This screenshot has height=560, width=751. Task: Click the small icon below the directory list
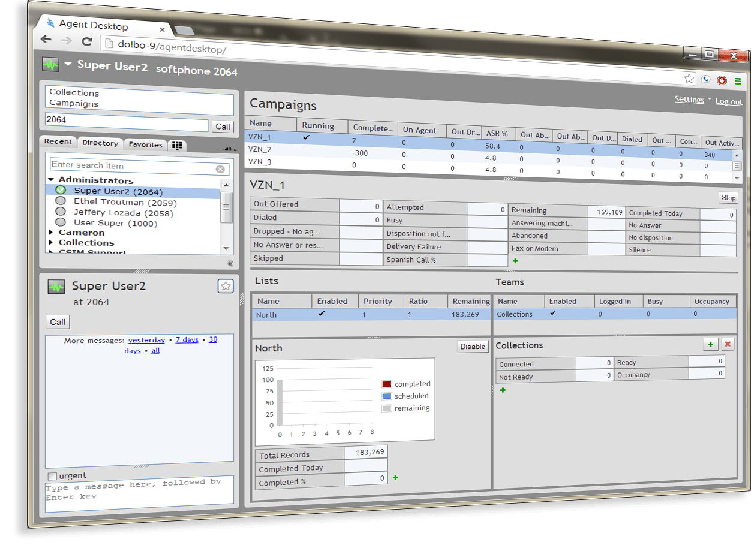[x=229, y=263]
